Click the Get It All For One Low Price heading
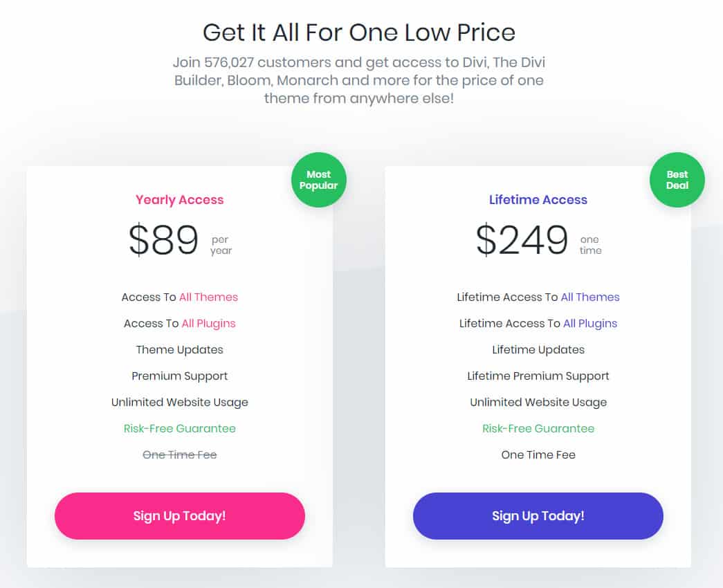This screenshot has width=723, height=588. click(359, 33)
